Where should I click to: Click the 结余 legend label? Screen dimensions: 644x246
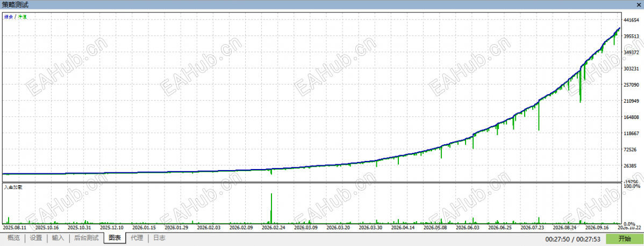[x=9, y=17]
